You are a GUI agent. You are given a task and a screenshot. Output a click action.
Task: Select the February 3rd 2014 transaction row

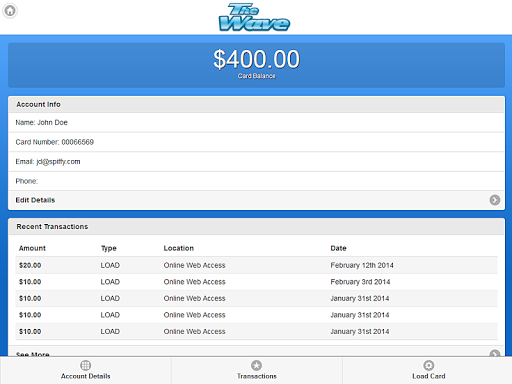click(x=256, y=282)
